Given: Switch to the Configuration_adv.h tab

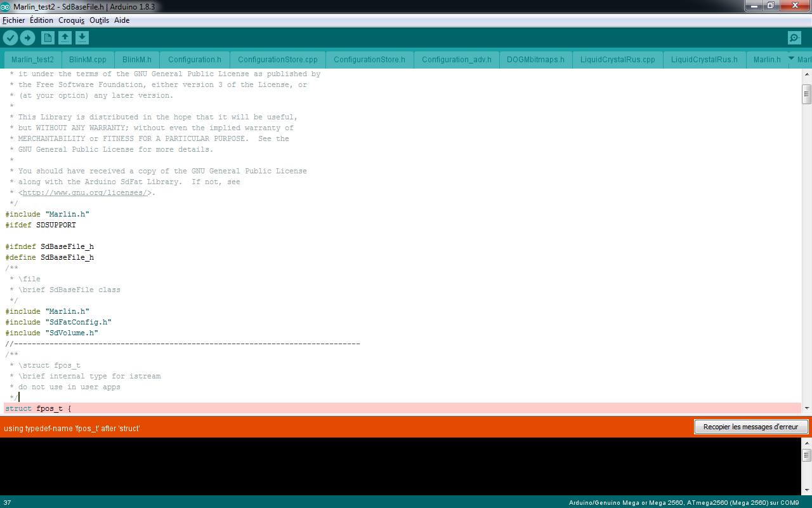Looking at the screenshot, I should click(457, 60).
